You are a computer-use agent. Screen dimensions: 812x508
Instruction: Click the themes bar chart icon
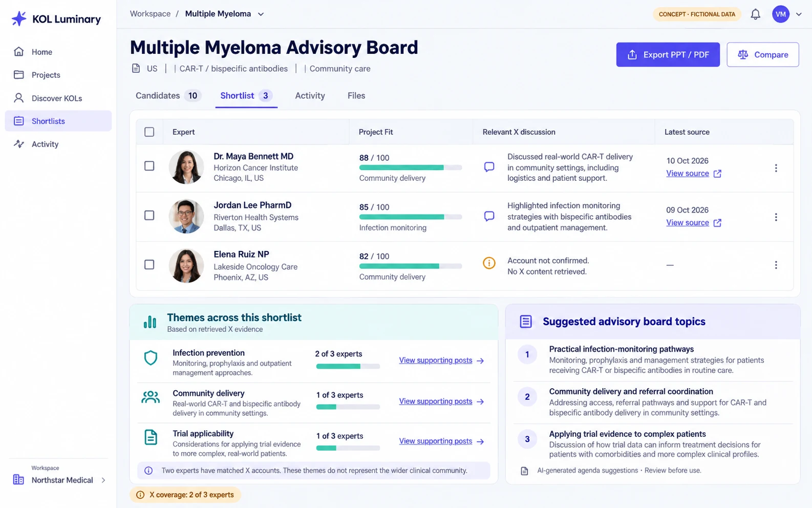(150, 322)
